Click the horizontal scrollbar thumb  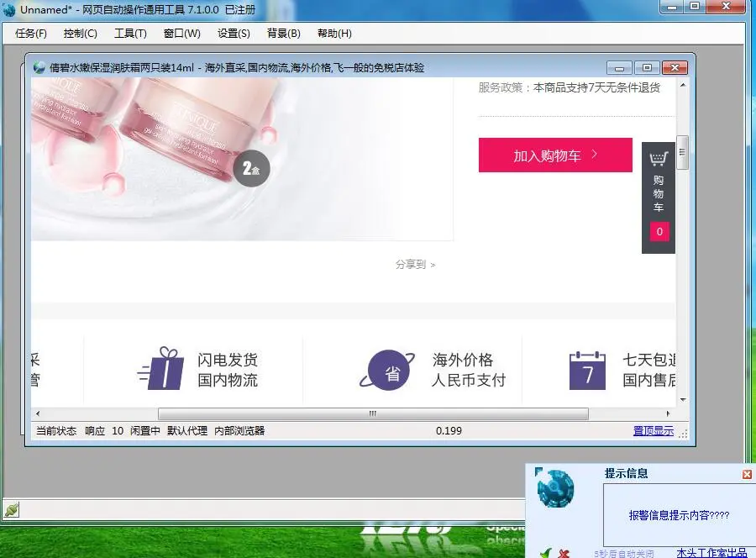pyautogui.click(x=373, y=413)
